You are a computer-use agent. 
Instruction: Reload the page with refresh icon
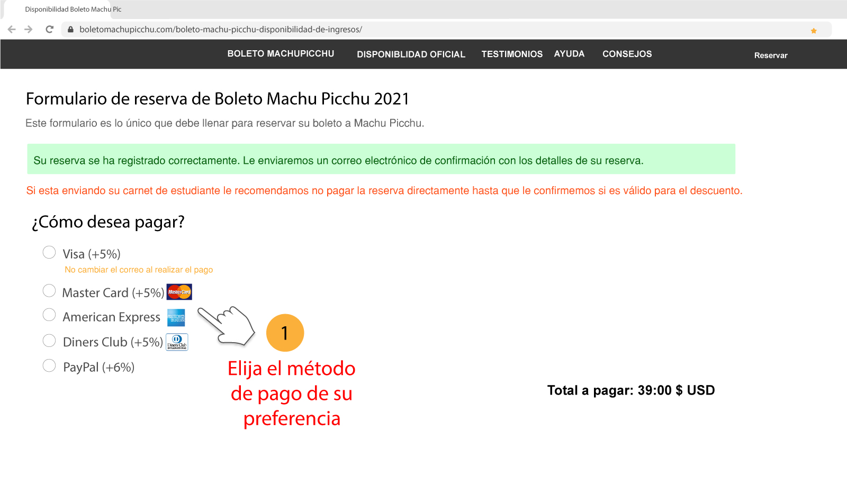(49, 30)
